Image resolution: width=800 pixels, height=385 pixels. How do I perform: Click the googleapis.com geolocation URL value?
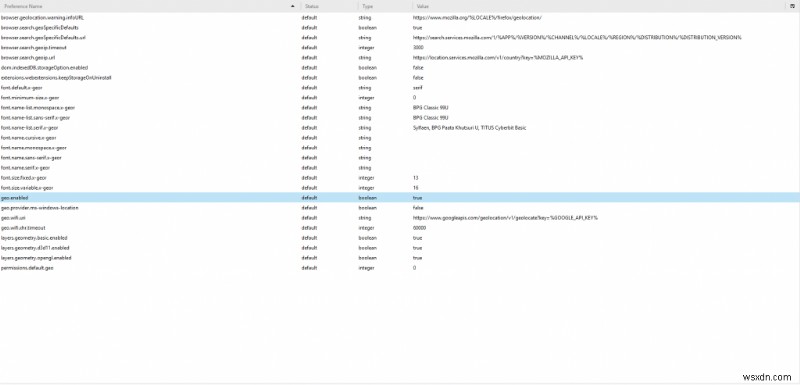point(505,218)
